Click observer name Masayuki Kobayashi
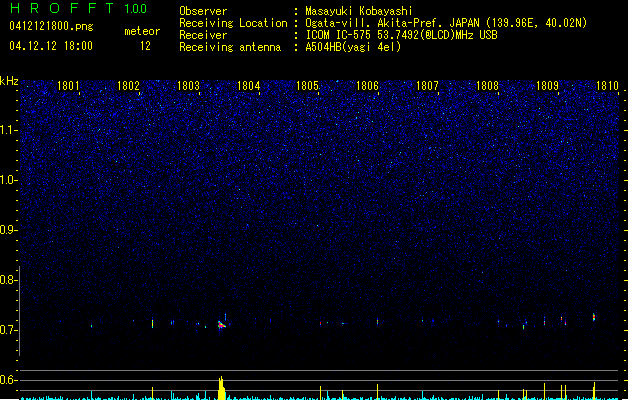The width and height of the screenshot is (629, 400). point(359,11)
